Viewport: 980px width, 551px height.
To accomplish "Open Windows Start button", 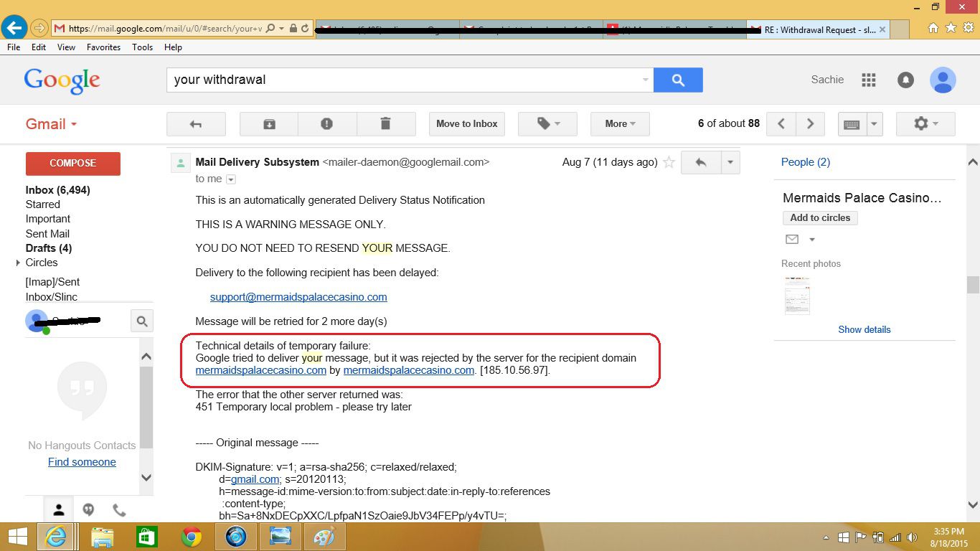I will point(17,537).
